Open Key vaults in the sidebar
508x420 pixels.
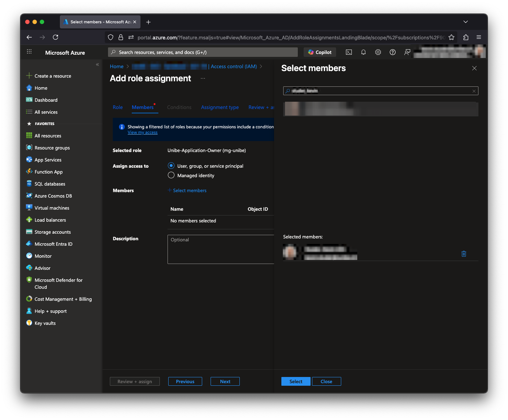pos(45,323)
